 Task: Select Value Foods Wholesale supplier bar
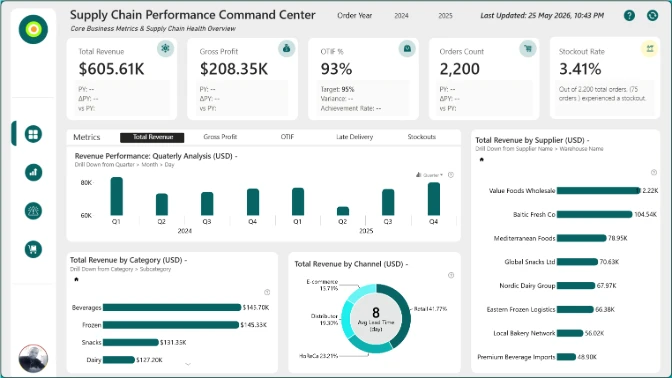pos(598,190)
